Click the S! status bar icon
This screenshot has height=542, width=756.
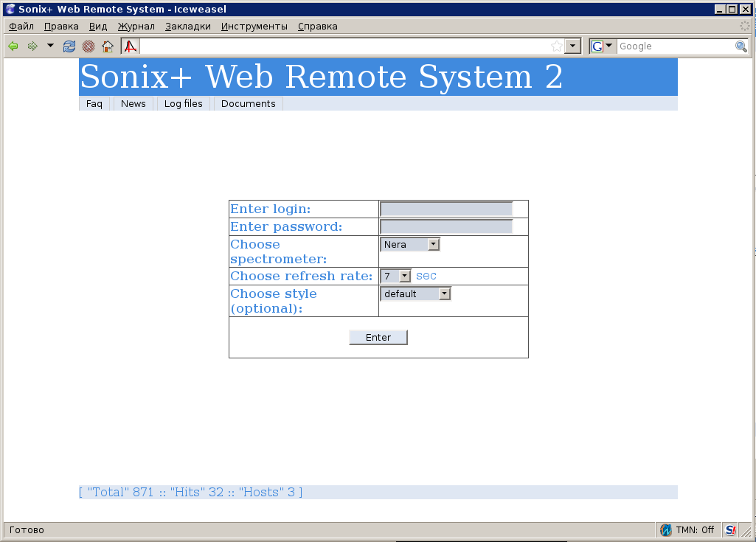click(730, 529)
